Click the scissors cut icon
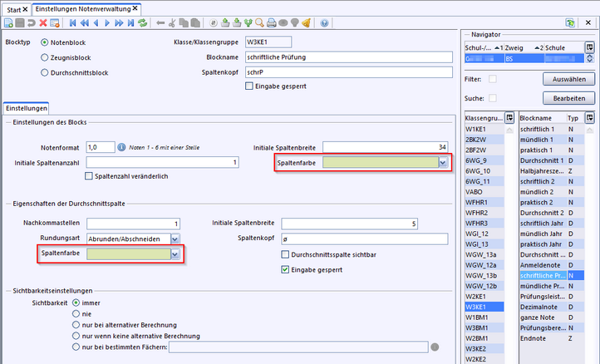This screenshot has width=600, height=364. click(172, 23)
